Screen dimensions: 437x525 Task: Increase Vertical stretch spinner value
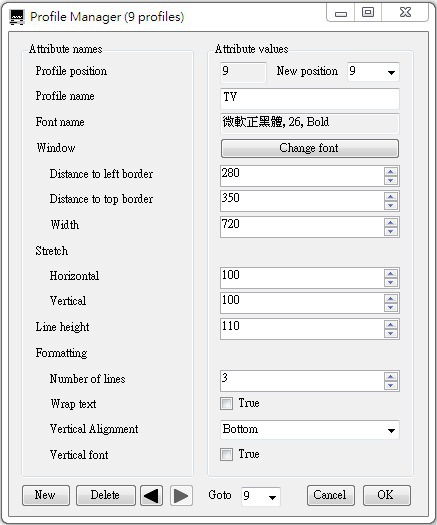tap(391, 298)
